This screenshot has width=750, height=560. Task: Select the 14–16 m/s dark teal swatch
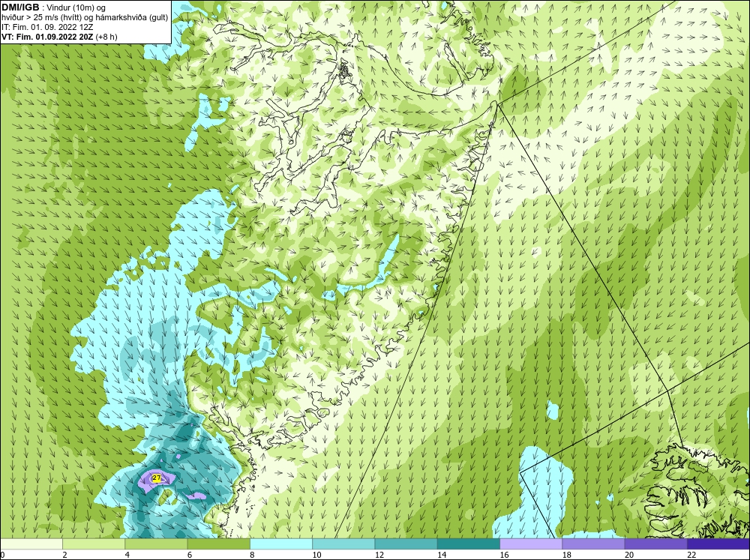[x=469, y=544]
